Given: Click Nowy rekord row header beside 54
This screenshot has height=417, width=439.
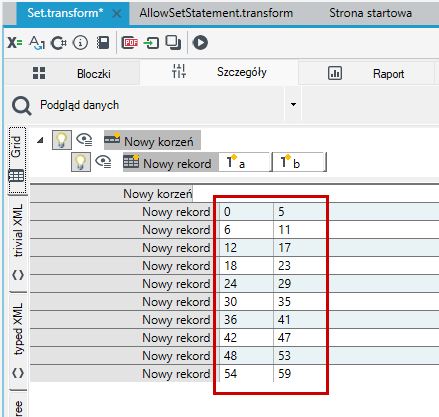Looking at the screenshot, I should point(121,374).
